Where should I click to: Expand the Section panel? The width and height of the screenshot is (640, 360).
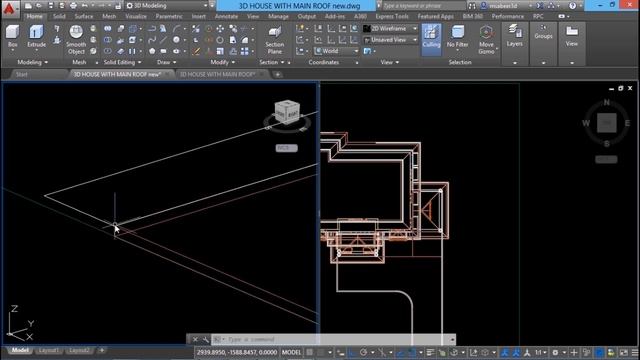pos(271,62)
